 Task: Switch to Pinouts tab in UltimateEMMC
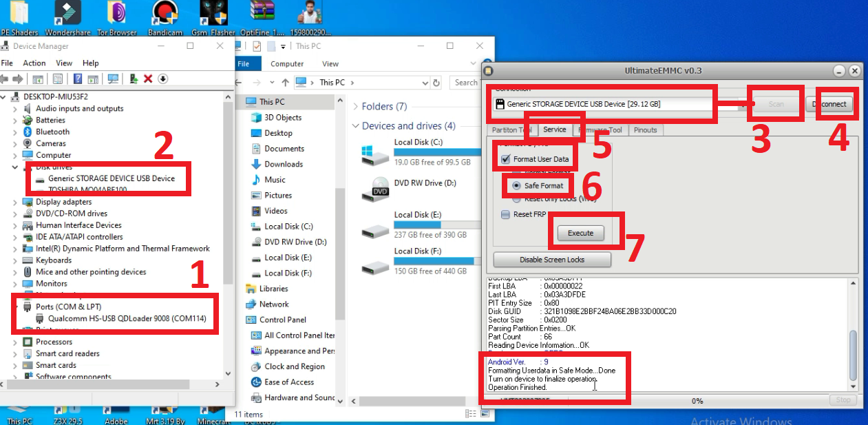coord(645,129)
